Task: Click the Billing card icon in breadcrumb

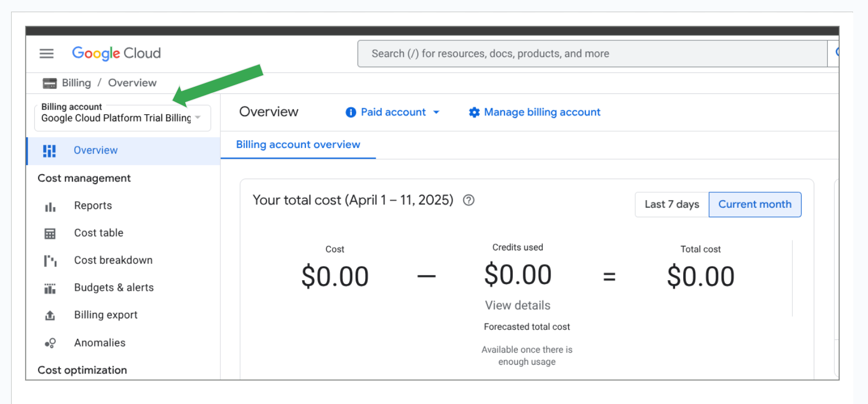Action: pyautogui.click(x=50, y=83)
